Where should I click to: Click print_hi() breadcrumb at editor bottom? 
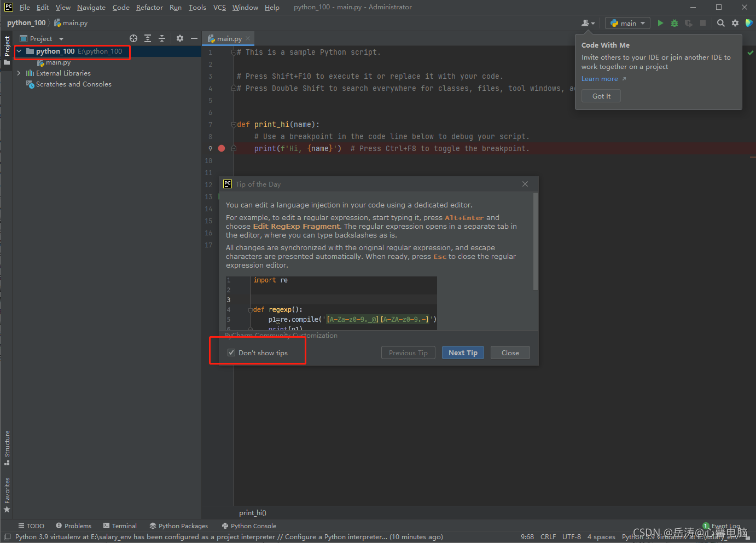click(253, 512)
